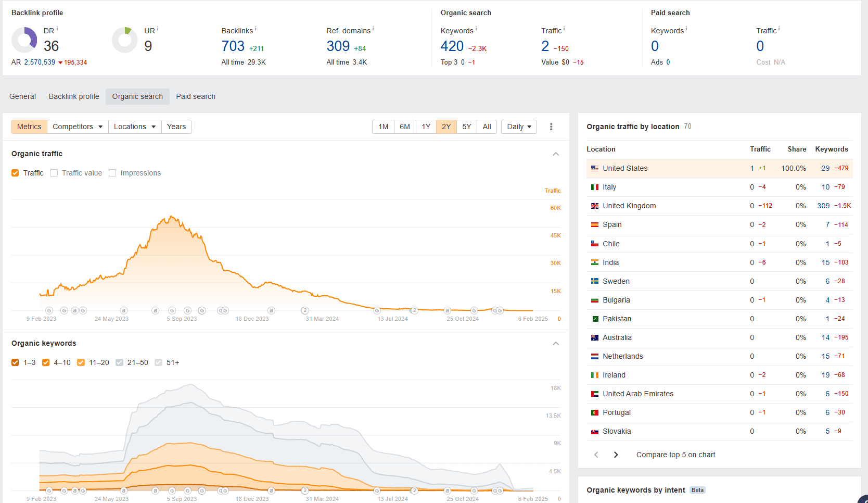Screen dimensions: 868x503
Task: Open the Daily granularity dropdown
Action: tap(519, 127)
